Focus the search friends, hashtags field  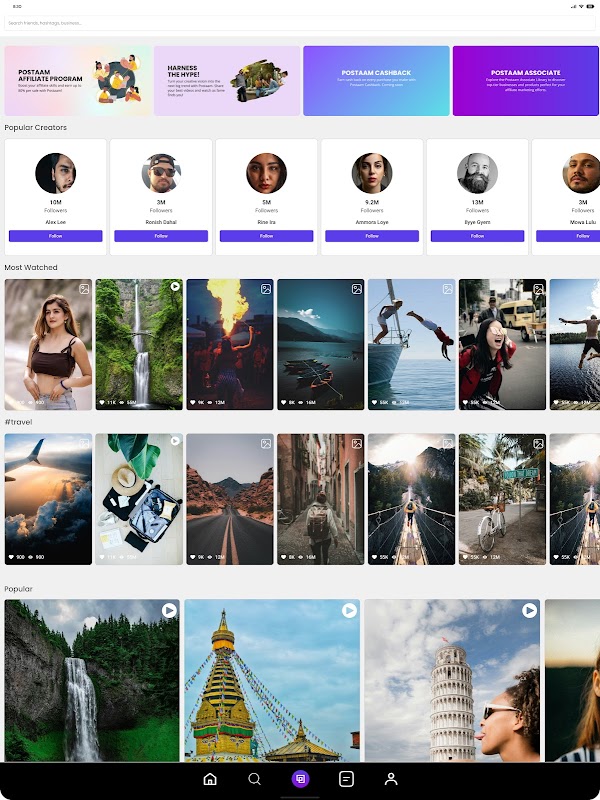click(300, 23)
